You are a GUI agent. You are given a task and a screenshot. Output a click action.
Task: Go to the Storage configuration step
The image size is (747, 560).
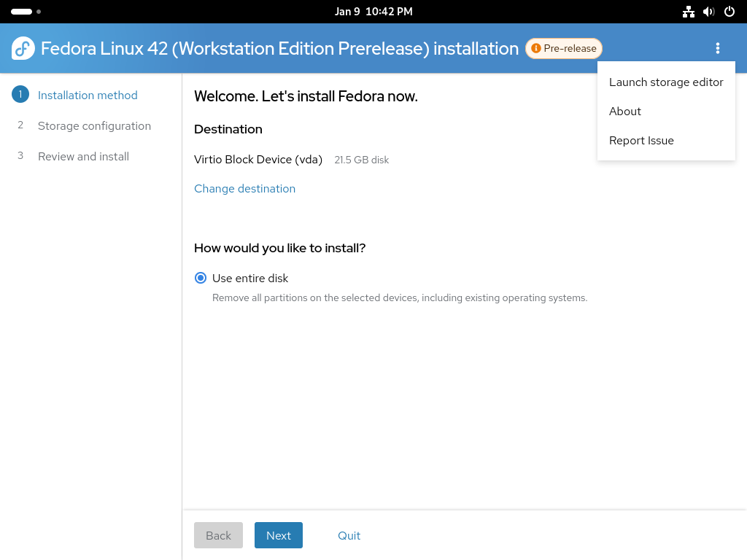point(94,125)
